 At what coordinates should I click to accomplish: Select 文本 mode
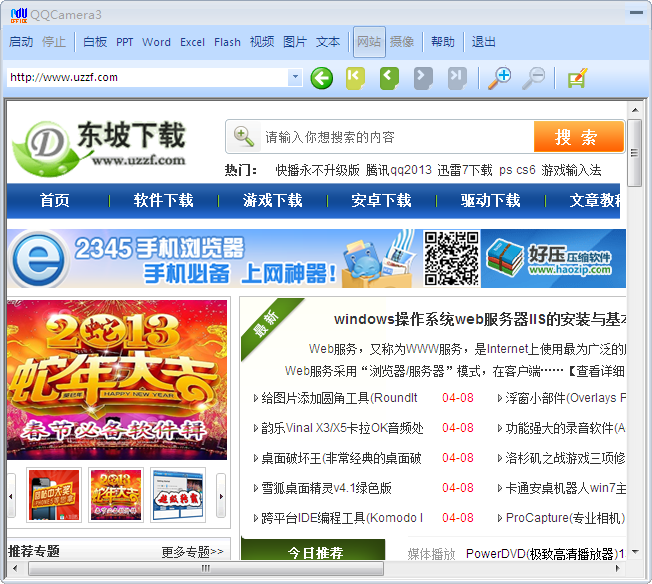328,42
